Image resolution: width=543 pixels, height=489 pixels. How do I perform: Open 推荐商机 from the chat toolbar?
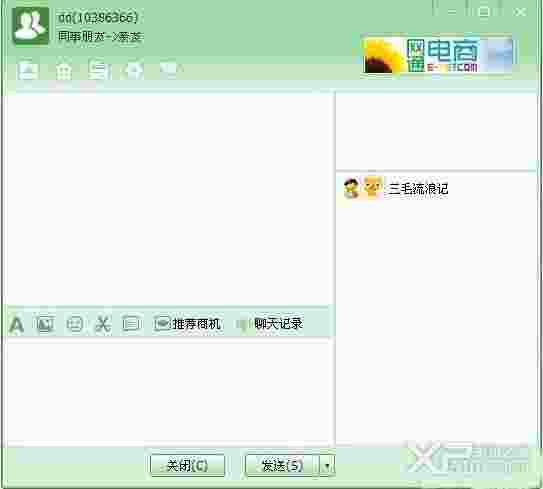187,324
